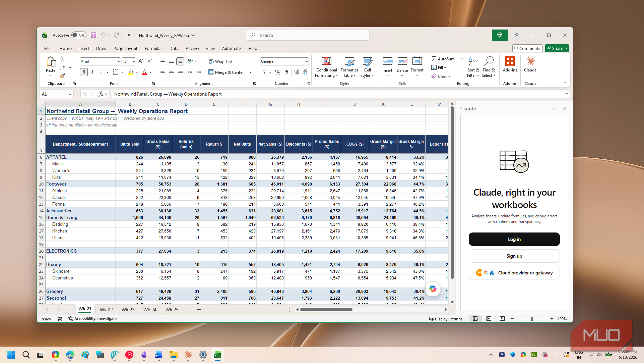The image size is (644, 363).
Task: Collapse the ribbon with chevron
Action: tap(565, 82)
